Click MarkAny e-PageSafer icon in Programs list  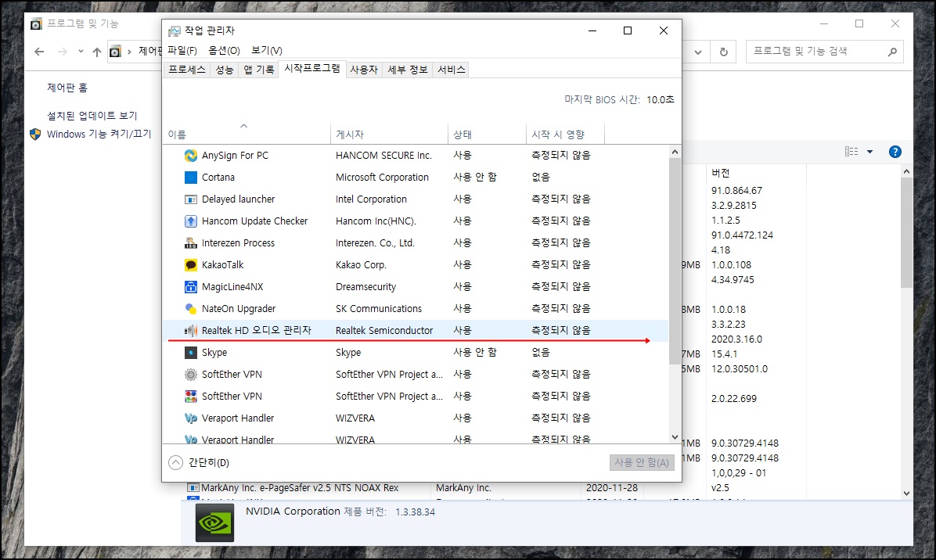click(x=193, y=488)
